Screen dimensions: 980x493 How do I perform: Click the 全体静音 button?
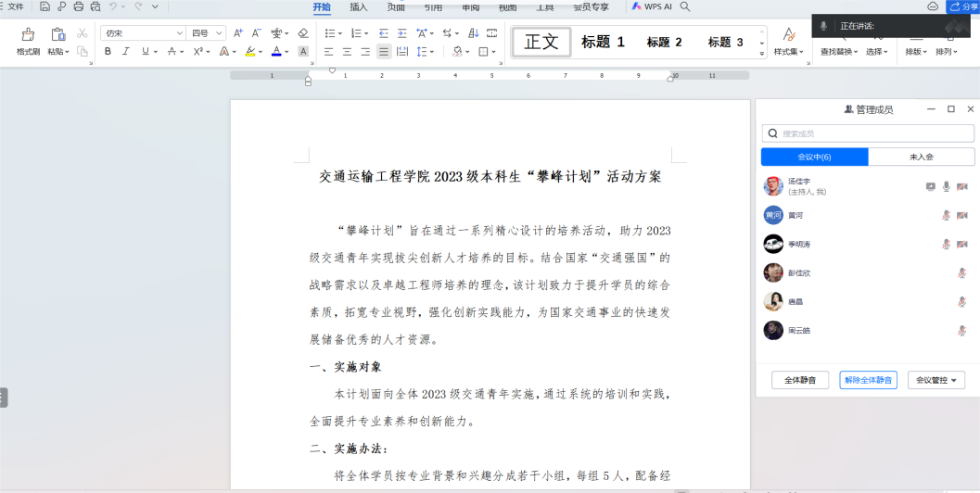pos(800,380)
